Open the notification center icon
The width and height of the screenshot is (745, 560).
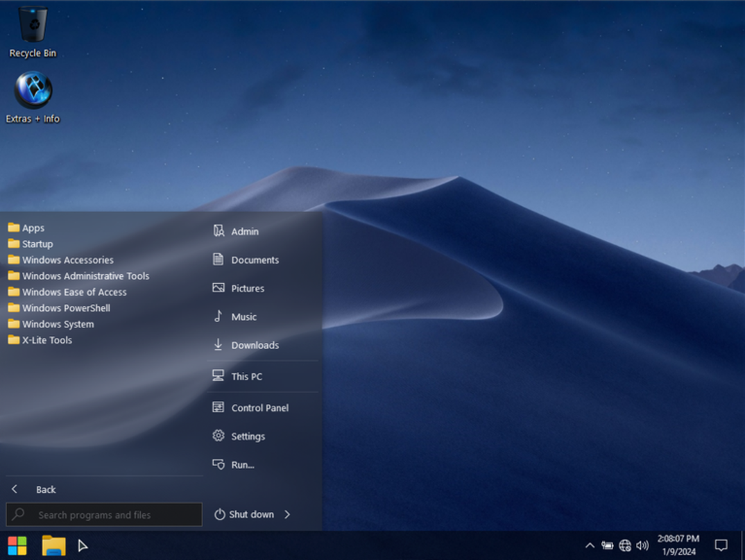pyautogui.click(x=721, y=545)
